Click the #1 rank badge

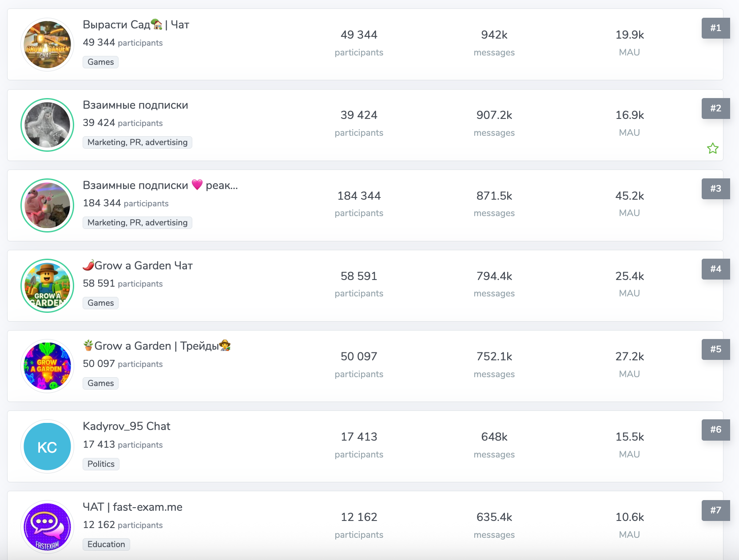pyautogui.click(x=715, y=28)
